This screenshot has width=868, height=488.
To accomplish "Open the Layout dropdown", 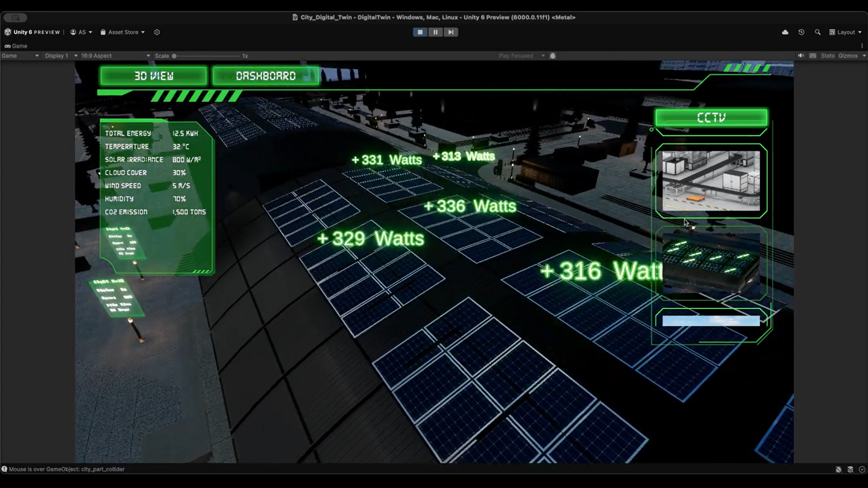I will click(x=845, y=32).
